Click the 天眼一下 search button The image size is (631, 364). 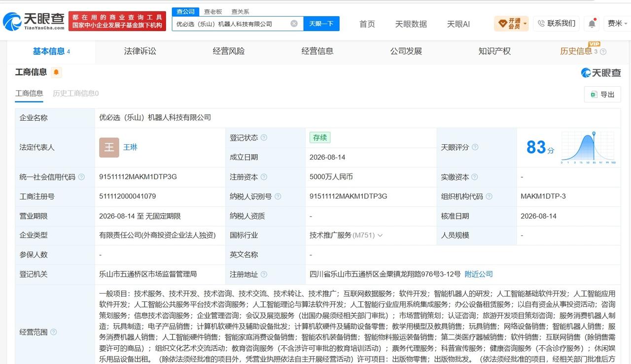click(321, 23)
